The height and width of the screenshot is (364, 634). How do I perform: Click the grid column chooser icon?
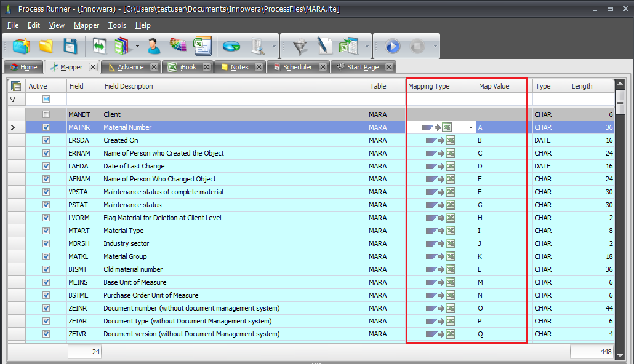coord(16,86)
